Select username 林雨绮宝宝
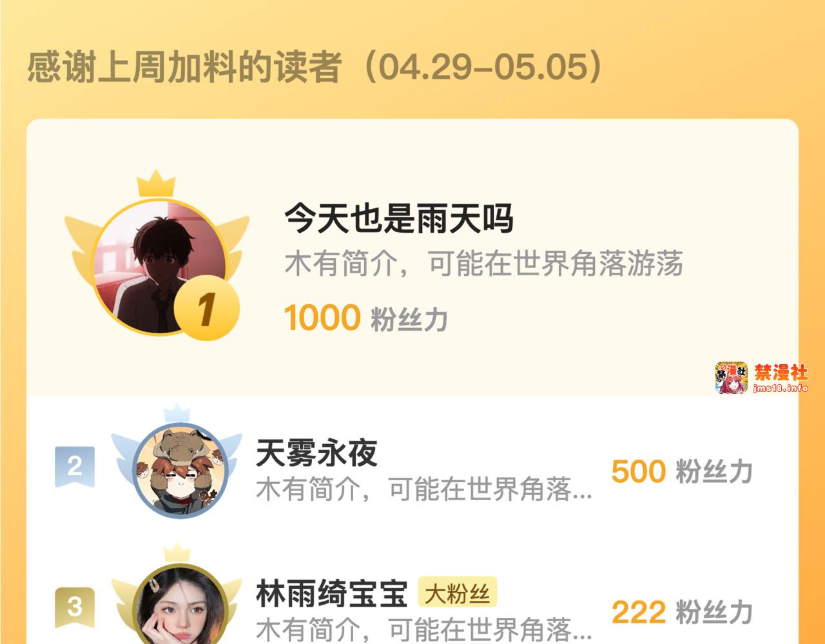 (332, 594)
